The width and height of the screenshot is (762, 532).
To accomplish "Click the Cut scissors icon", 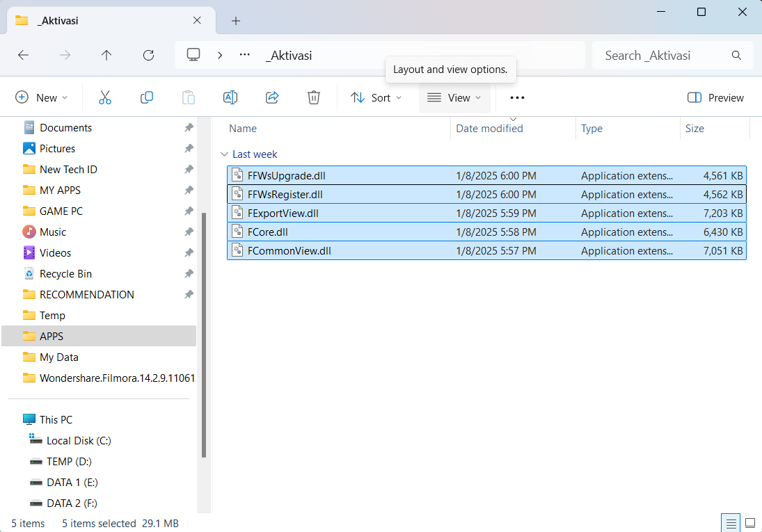I will 105,98.
